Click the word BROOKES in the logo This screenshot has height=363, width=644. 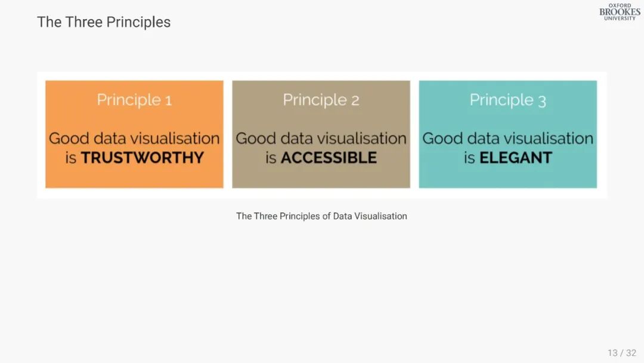pyautogui.click(x=620, y=12)
